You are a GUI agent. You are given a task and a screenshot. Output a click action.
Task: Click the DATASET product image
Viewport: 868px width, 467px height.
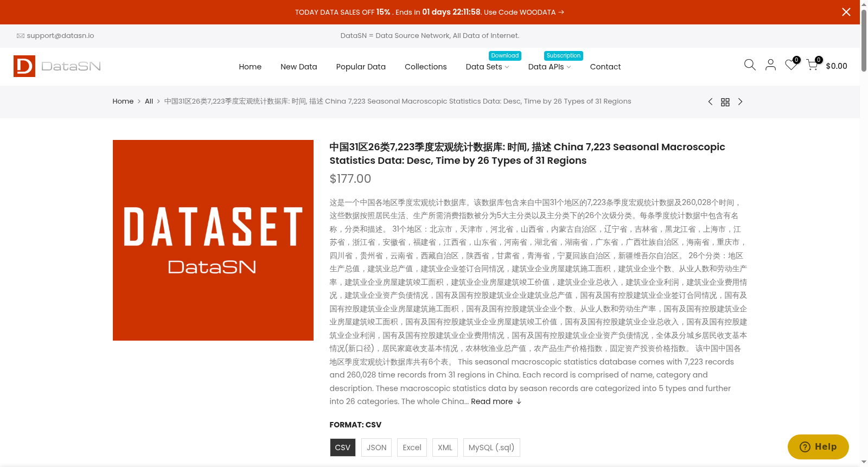pos(213,240)
